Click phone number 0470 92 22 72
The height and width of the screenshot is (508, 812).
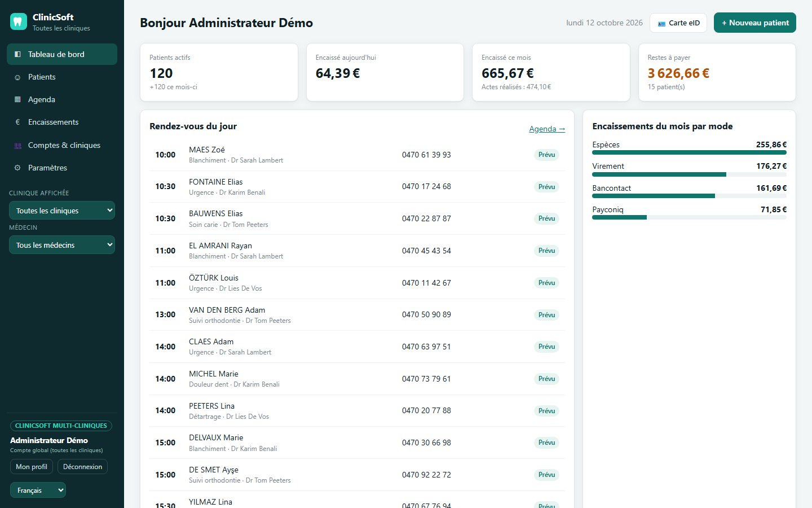tap(426, 475)
